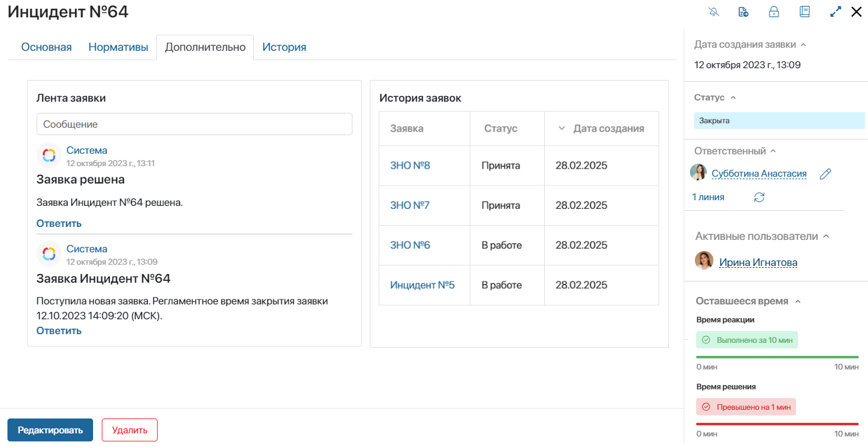Click the green Время реакции progress bar
This screenshot has width=868, height=447.
click(777, 357)
